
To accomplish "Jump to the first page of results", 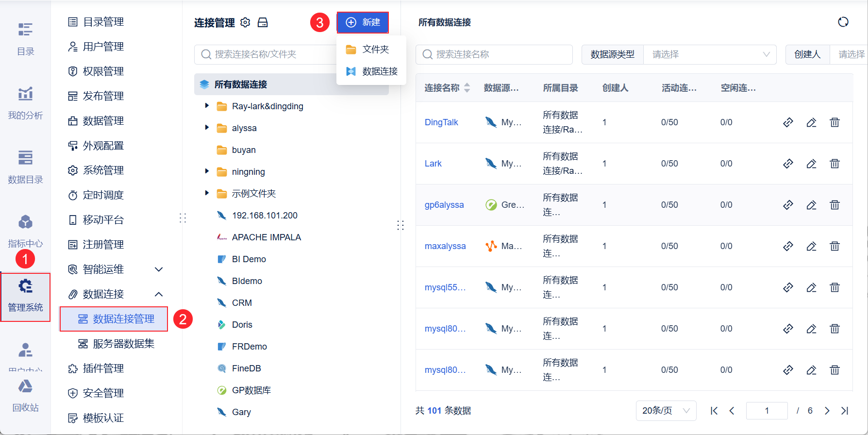I will (714, 411).
